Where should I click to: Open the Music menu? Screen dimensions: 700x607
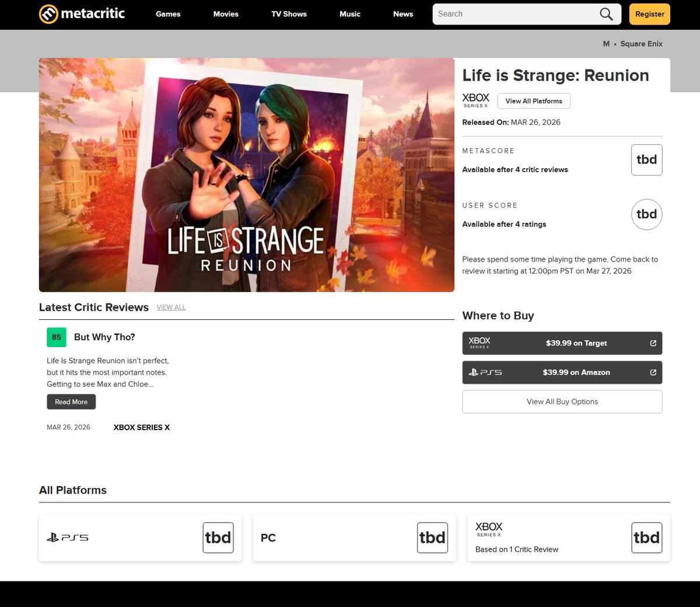[350, 14]
